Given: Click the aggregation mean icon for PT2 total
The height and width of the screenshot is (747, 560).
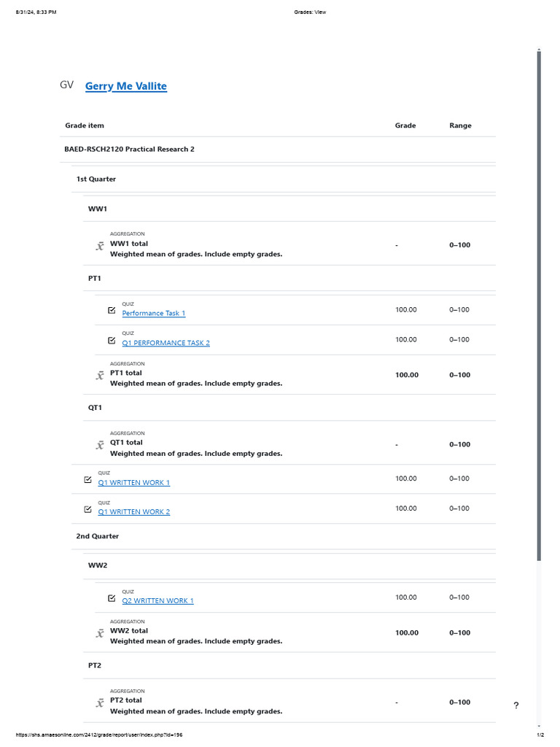Looking at the screenshot, I should (x=99, y=703).
